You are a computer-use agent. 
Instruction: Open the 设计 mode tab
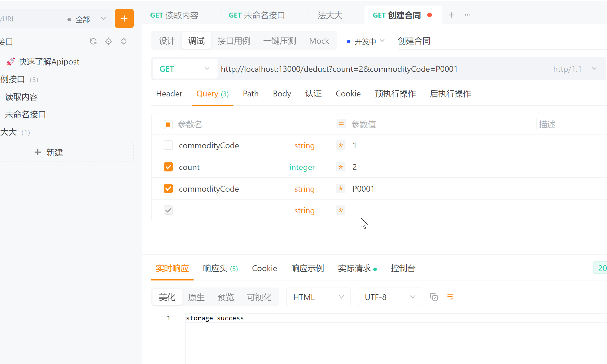pyautogui.click(x=167, y=41)
